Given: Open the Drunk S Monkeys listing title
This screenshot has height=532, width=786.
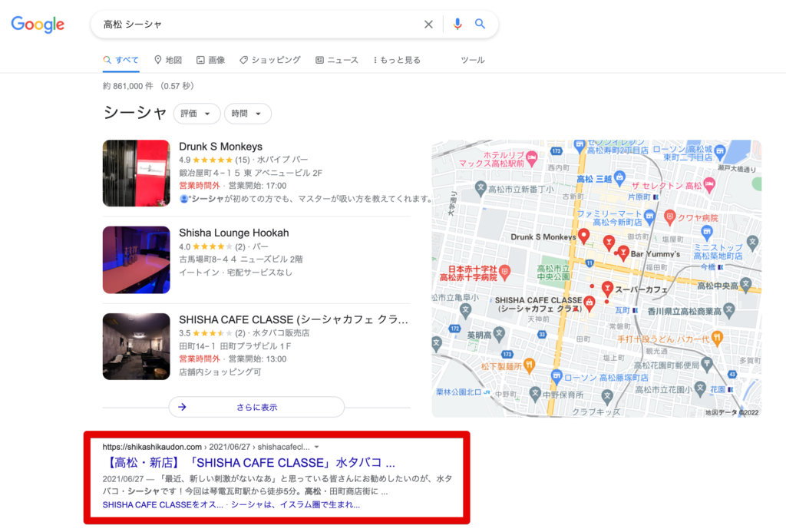Looking at the screenshot, I should 220,147.
